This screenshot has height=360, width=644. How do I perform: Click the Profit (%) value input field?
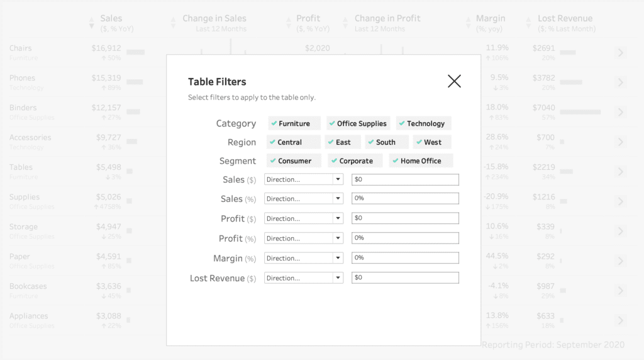click(x=405, y=238)
